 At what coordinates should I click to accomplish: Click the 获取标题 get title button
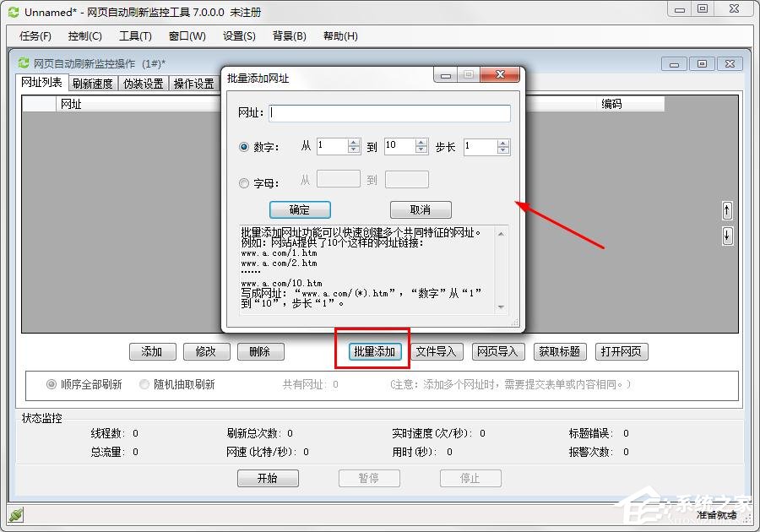(x=560, y=351)
